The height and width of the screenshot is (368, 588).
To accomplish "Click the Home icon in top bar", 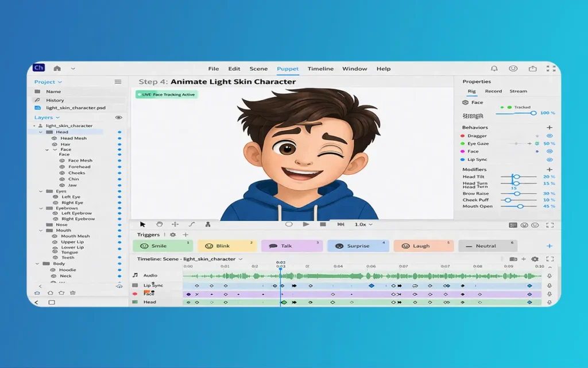I will point(57,68).
